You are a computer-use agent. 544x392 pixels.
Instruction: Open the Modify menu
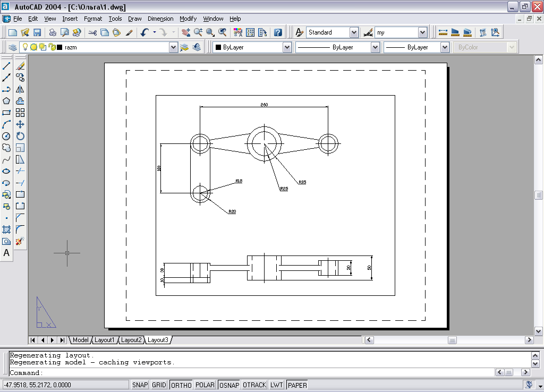[188, 19]
